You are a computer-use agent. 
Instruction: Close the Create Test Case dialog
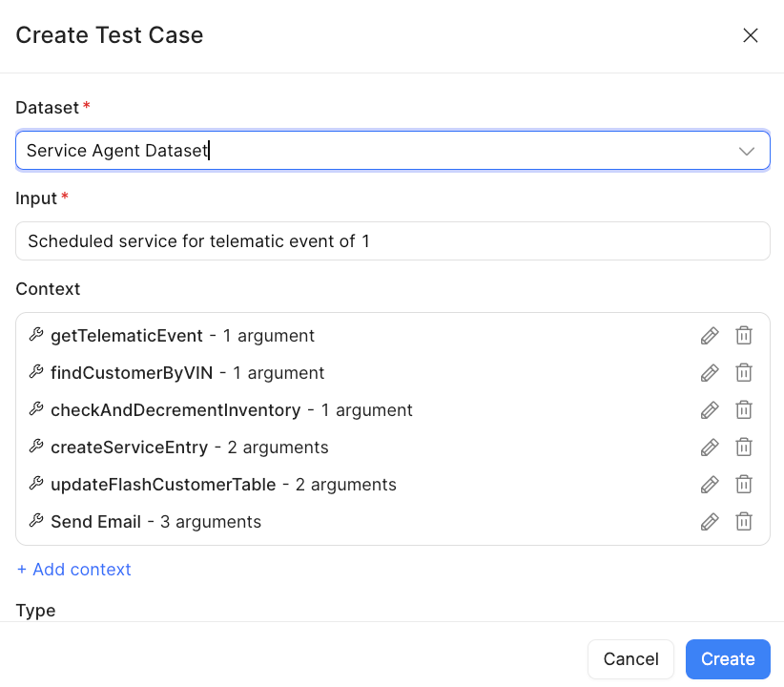751,35
